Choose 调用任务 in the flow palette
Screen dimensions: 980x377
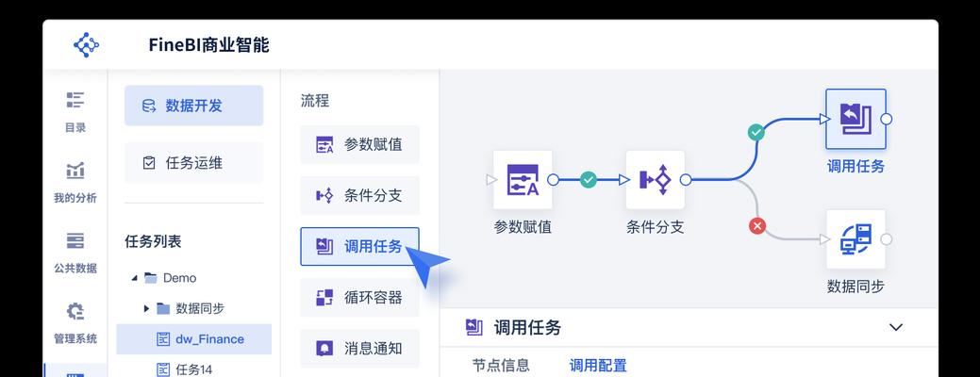click(x=359, y=247)
